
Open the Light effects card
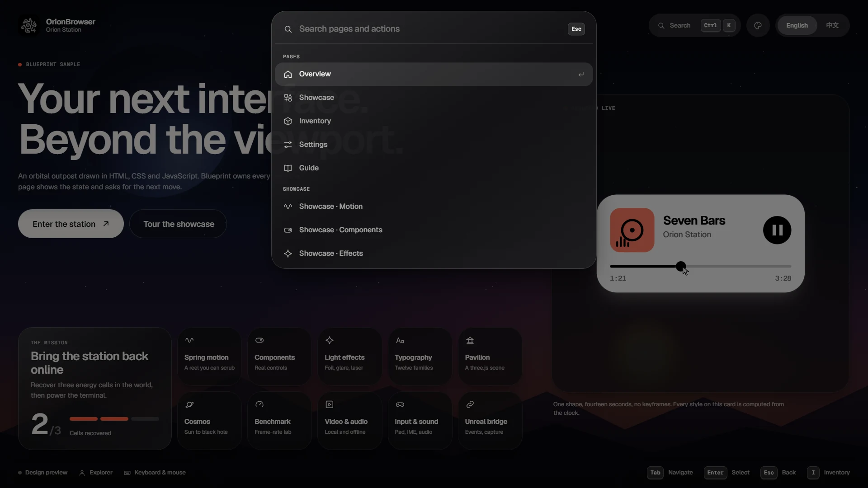coord(349,357)
